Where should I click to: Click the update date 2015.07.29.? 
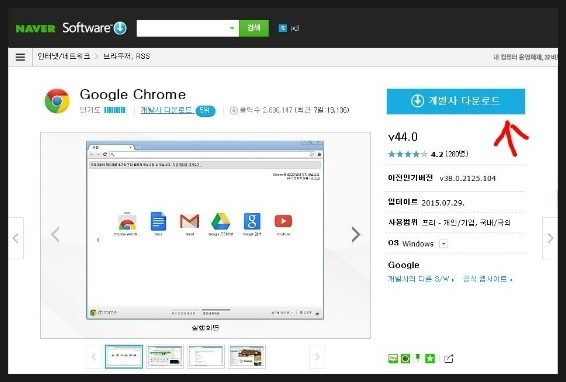443,203
